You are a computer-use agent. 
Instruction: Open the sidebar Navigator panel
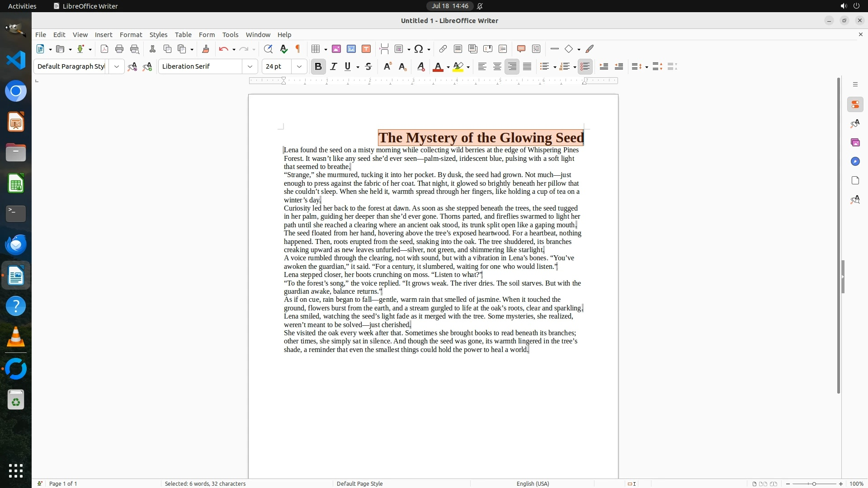[x=855, y=161]
